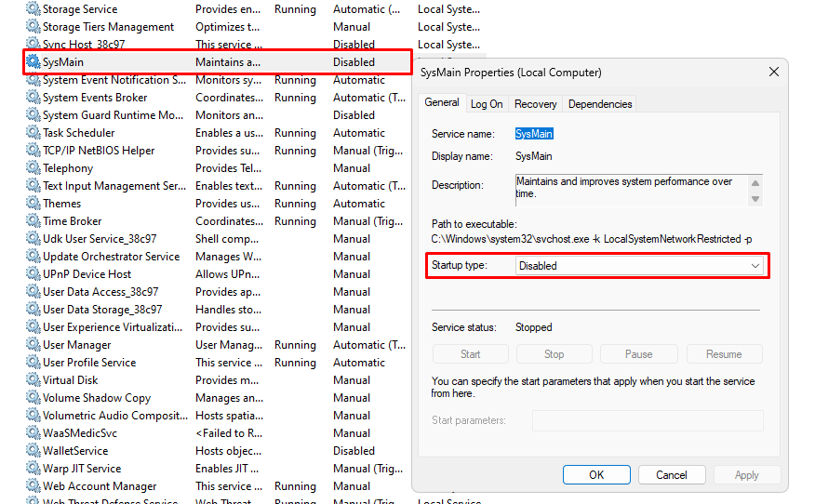This screenshot has height=504, width=815.
Task: Click the gear icon beside Web Account Manager
Action: click(x=33, y=485)
